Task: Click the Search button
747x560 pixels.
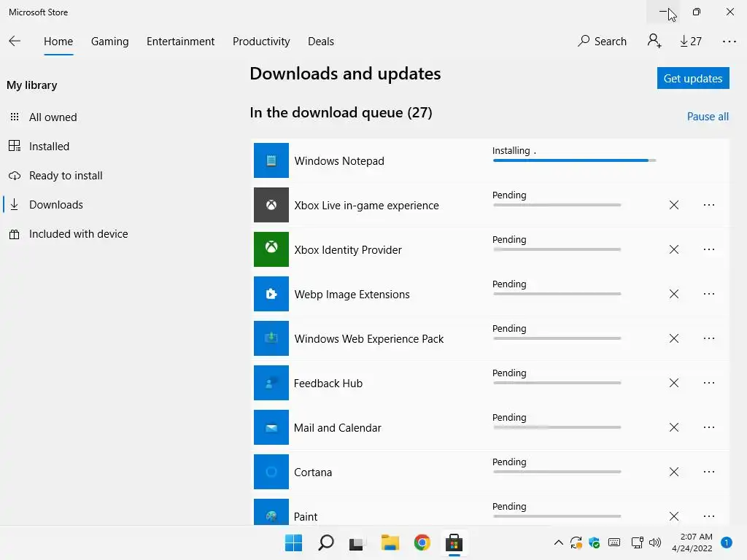Action: coord(602,42)
